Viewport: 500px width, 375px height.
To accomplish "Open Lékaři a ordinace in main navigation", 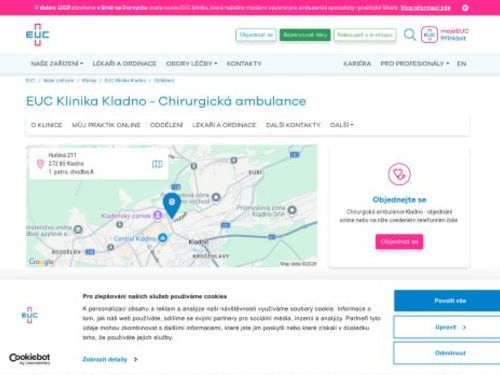I will pyautogui.click(x=124, y=63).
